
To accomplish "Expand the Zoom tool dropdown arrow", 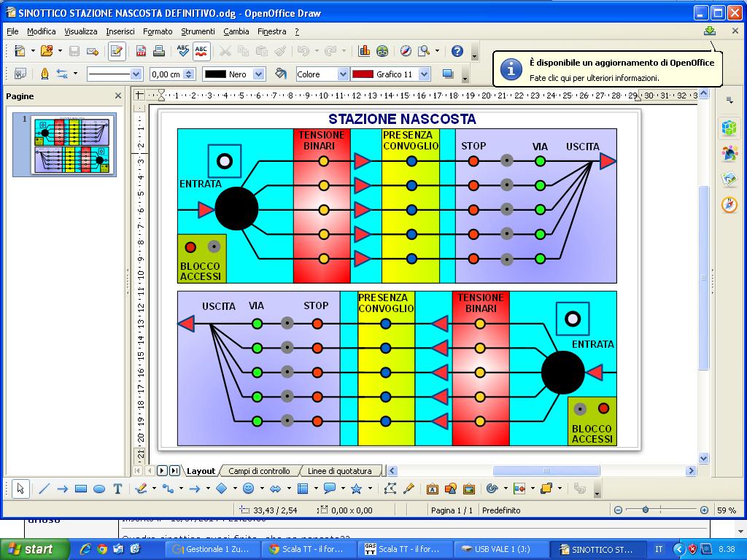I will tap(437, 51).
